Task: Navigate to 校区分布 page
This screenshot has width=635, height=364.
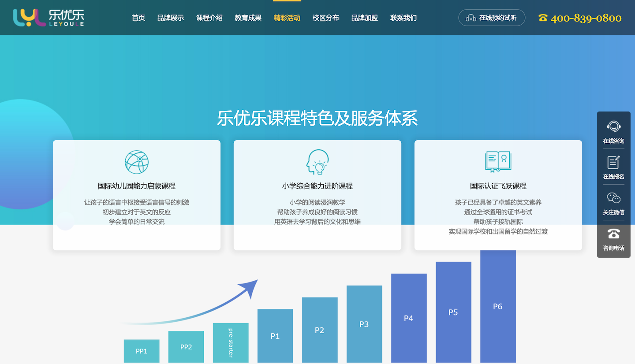Action: click(326, 18)
